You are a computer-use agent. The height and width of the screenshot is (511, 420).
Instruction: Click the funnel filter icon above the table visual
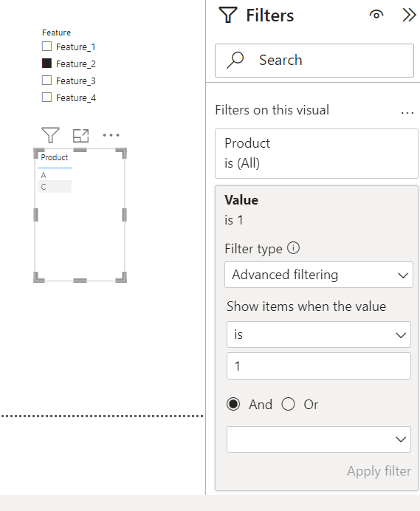[50, 135]
